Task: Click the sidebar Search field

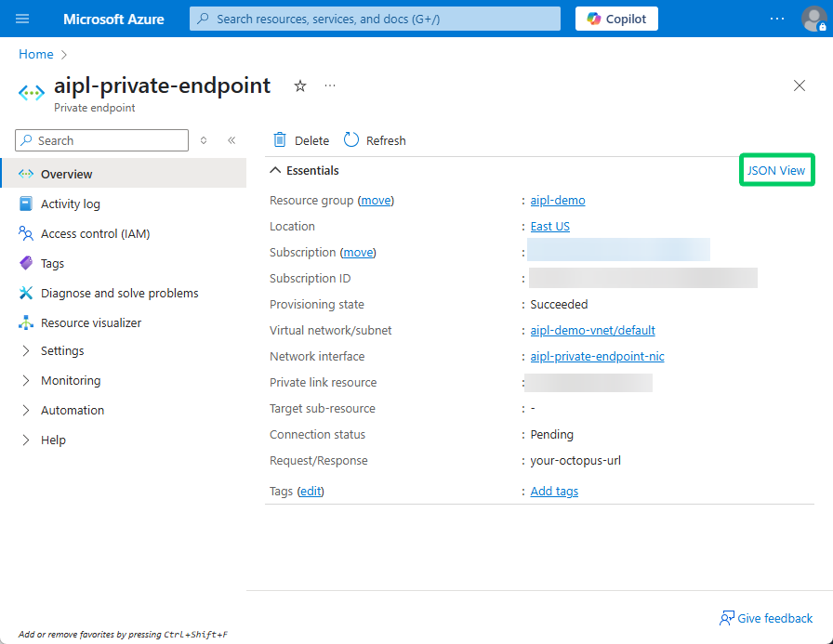Action: pos(102,140)
